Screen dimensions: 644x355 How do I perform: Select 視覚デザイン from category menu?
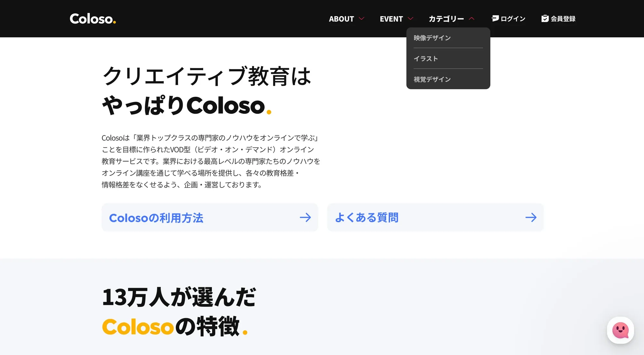(x=448, y=79)
